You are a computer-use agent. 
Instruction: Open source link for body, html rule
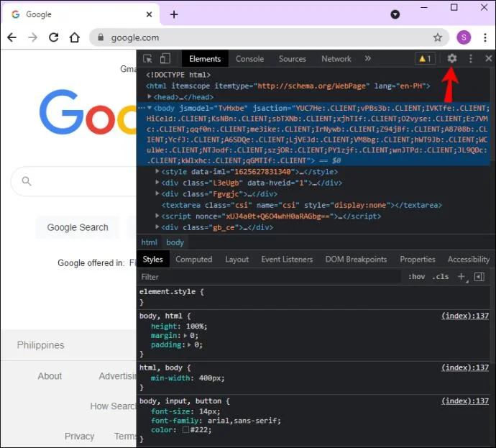tap(465, 316)
